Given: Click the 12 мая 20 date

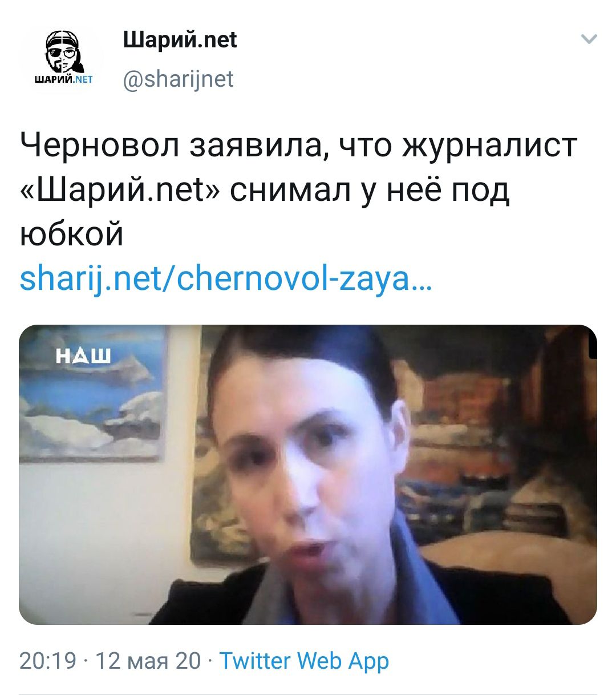Looking at the screenshot, I should (148, 661).
